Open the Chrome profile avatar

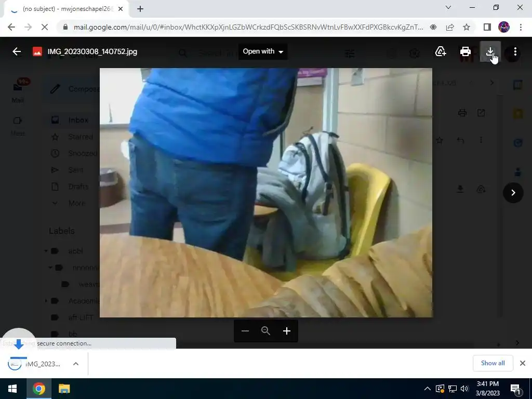(x=504, y=27)
